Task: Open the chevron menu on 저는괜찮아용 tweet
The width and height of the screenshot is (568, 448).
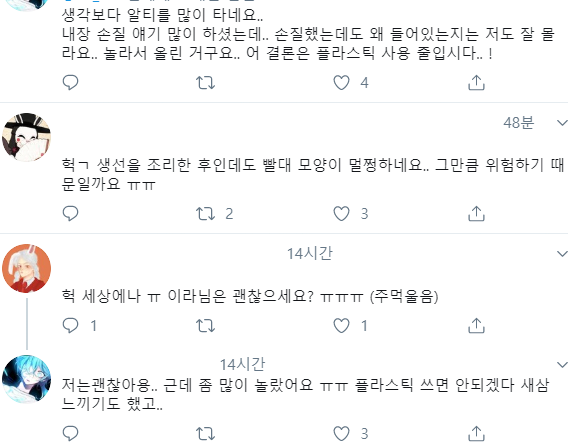Action: click(562, 364)
